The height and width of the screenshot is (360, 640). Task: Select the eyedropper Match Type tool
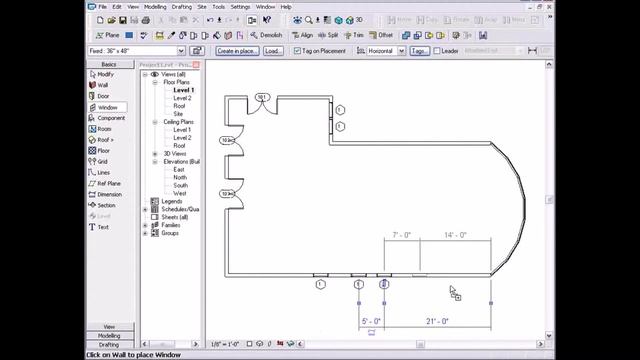pos(171,36)
